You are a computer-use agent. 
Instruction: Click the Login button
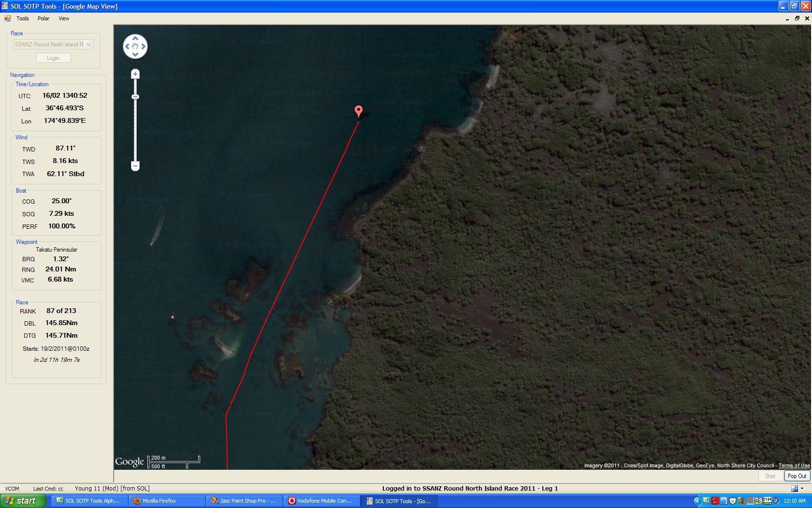(x=53, y=58)
